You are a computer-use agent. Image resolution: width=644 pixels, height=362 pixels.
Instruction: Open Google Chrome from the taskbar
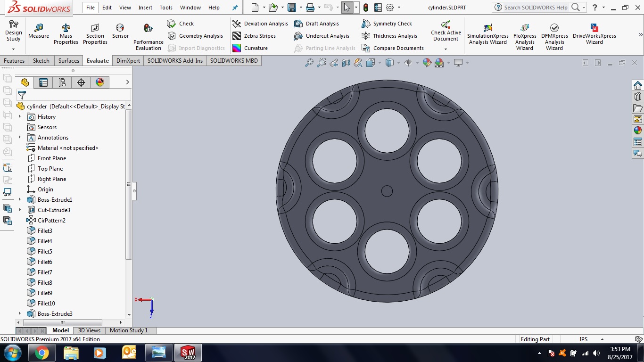tap(41, 353)
